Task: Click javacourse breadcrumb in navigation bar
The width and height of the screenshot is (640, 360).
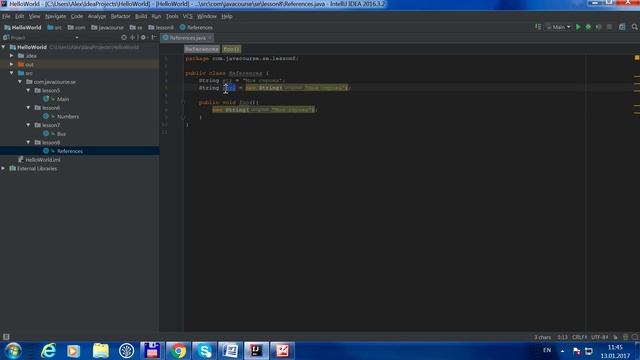Action: [107, 27]
